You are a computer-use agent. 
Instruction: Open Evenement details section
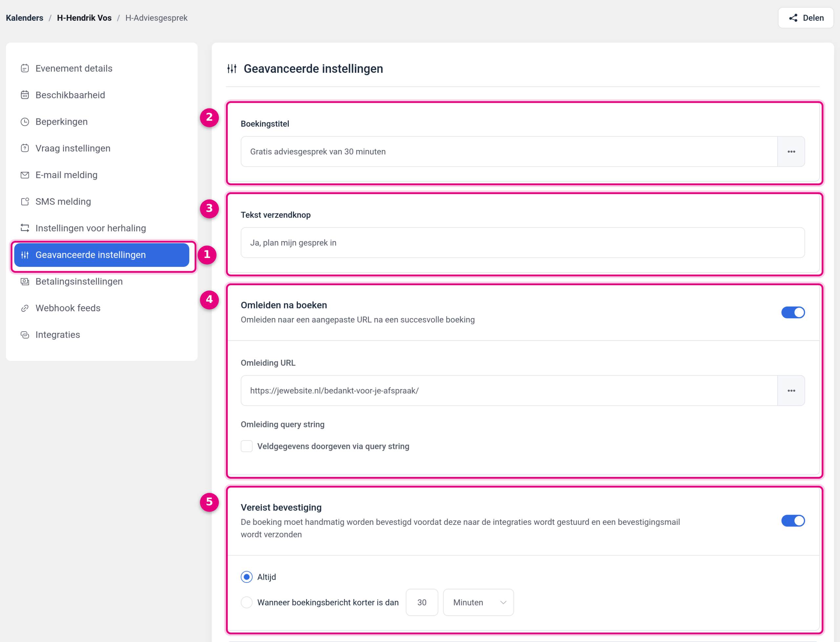click(x=102, y=68)
